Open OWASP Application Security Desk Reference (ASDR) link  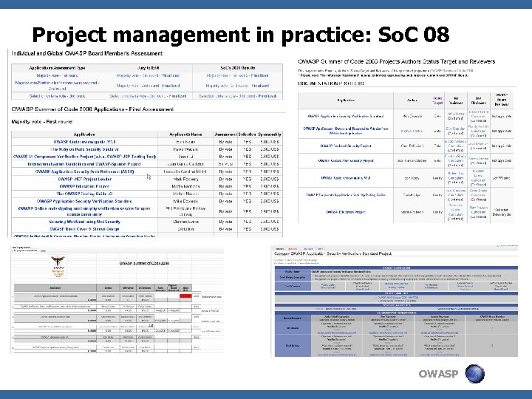point(84,171)
